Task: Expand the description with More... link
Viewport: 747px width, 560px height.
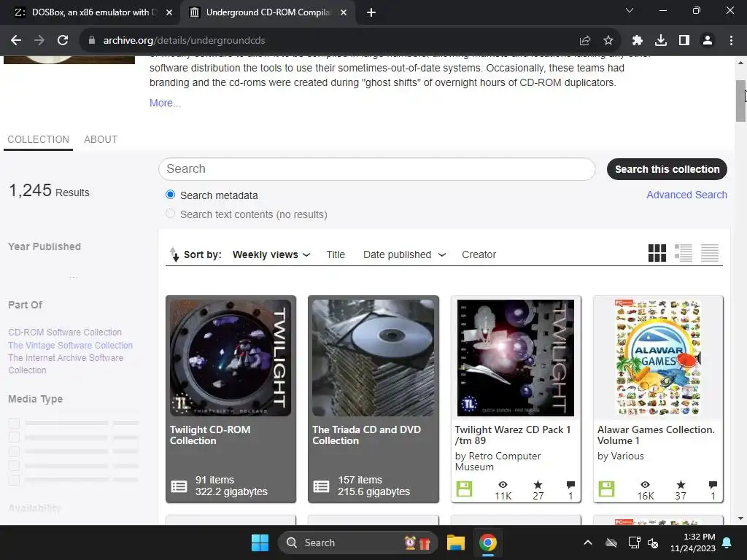Action: pos(165,103)
